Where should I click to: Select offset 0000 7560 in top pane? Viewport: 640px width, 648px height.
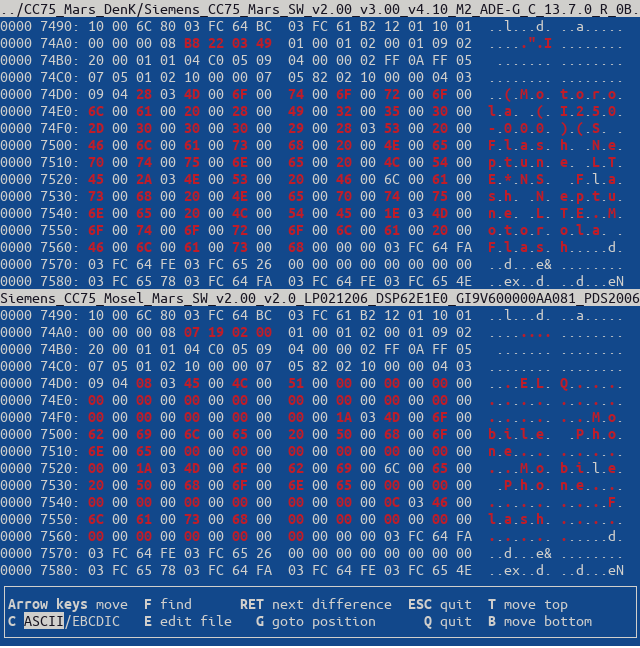(39, 247)
